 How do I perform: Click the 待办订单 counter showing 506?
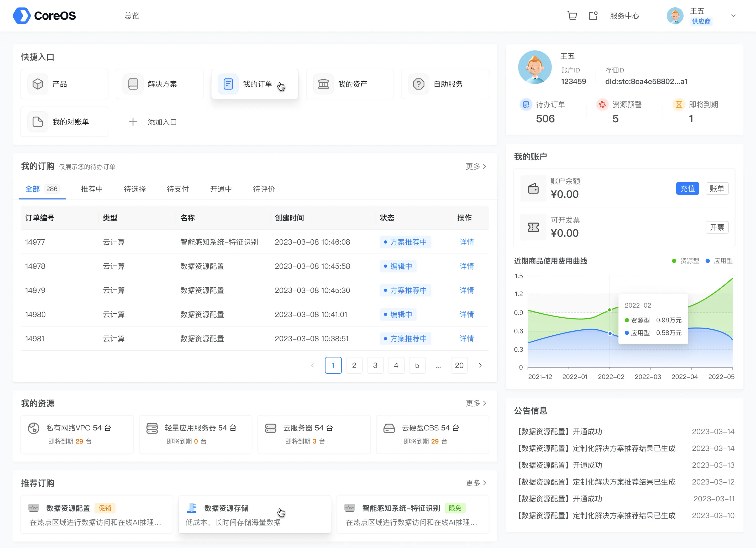coord(545,118)
